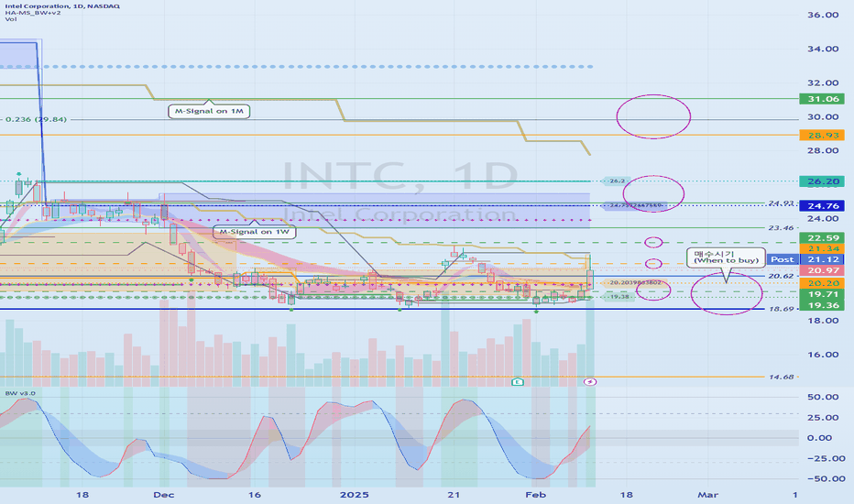The width and height of the screenshot is (854, 504).
Task: Click the 34.00 price axis tick
Action: [823, 49]
